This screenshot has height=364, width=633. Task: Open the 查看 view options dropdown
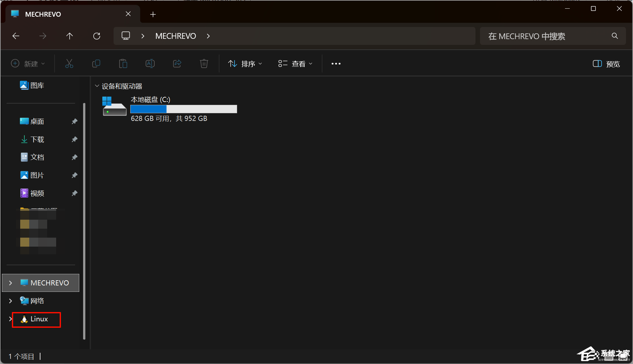(295, 63)
